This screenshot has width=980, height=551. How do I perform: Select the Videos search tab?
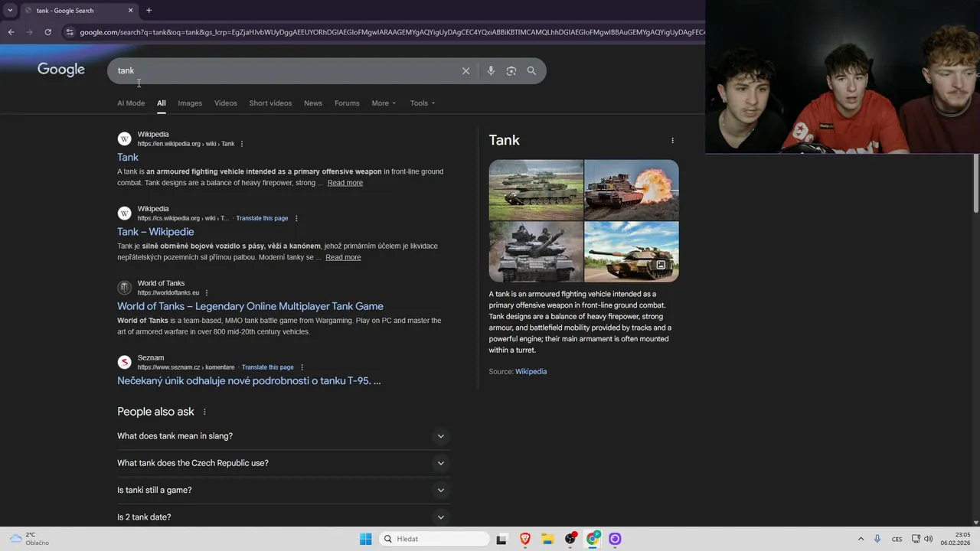pyautogui.click(x=225, y=103)
